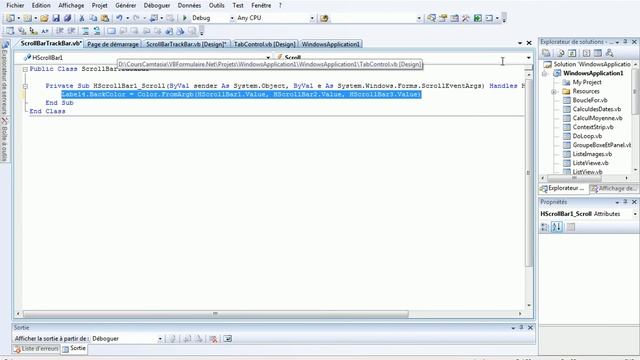Toggle word wrap in the Sortie output panel
This screenshot has height=360, width=640.
227,339
